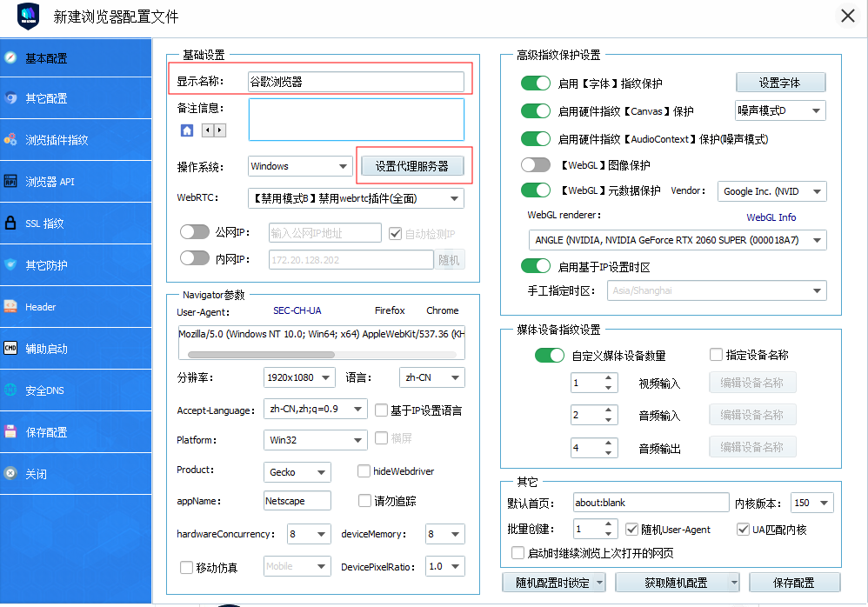
Task: Enable the 【WebGL】图像保护 switch
Action: pyautogui.click(x=535, y=165)
